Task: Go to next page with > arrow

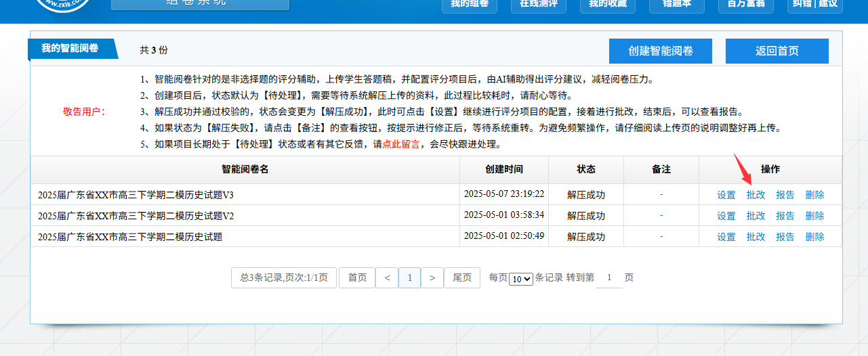Action: tap(432, 277)
